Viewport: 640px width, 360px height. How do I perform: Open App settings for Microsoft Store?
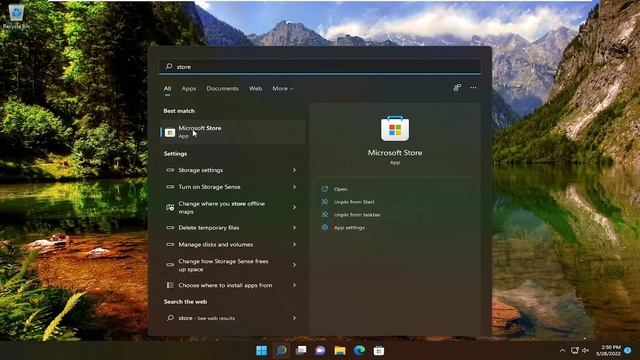(x=349, y=228)
